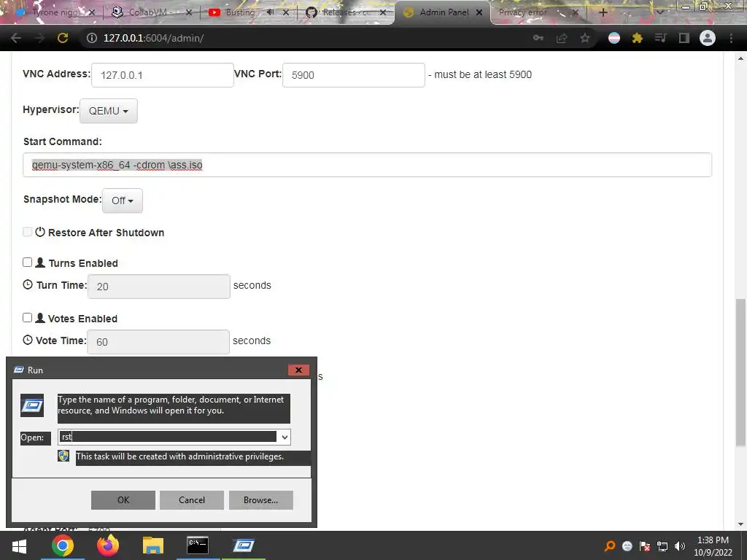Open the striped flag extension icon
This screenshot has width=747, height=560.
614,38
